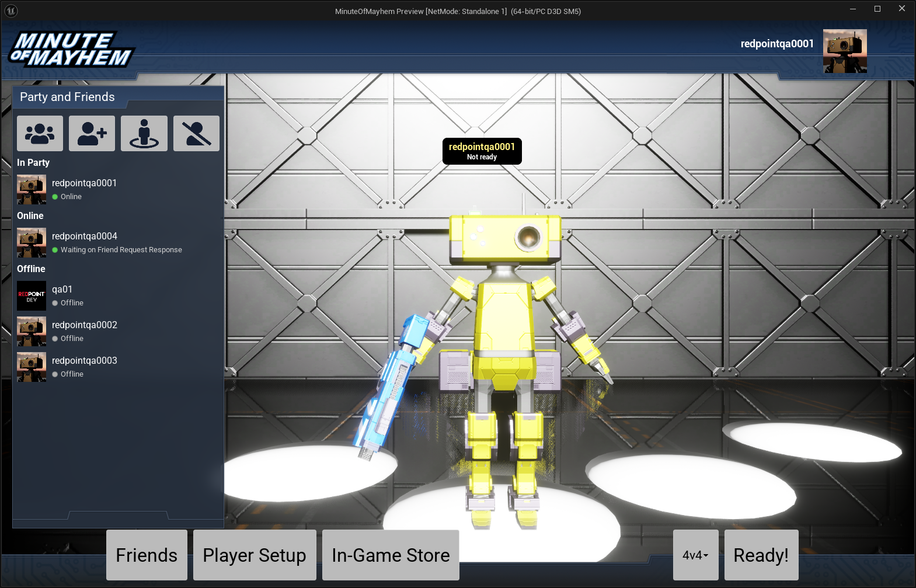The height and width of the screenshot is (588, 916).
Task: Open the Friends panel button
Action: tap(147, 555)
